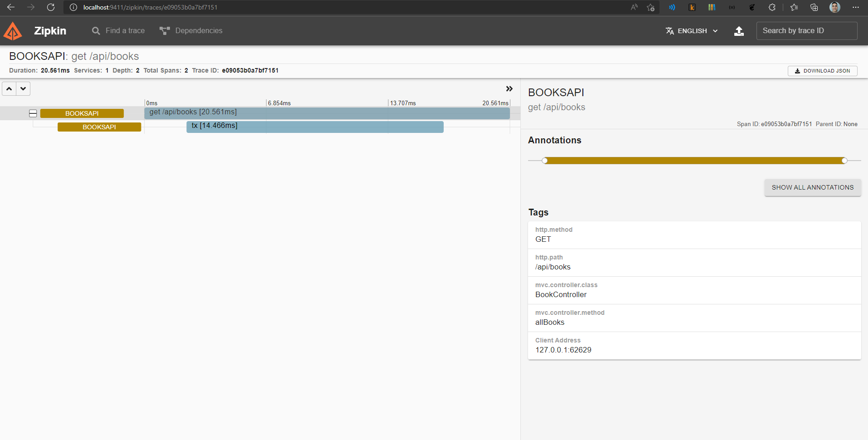The width and height of the screenshot is (868, 440).
Task: Open the collections icon
Action: [x=814, y=7]
